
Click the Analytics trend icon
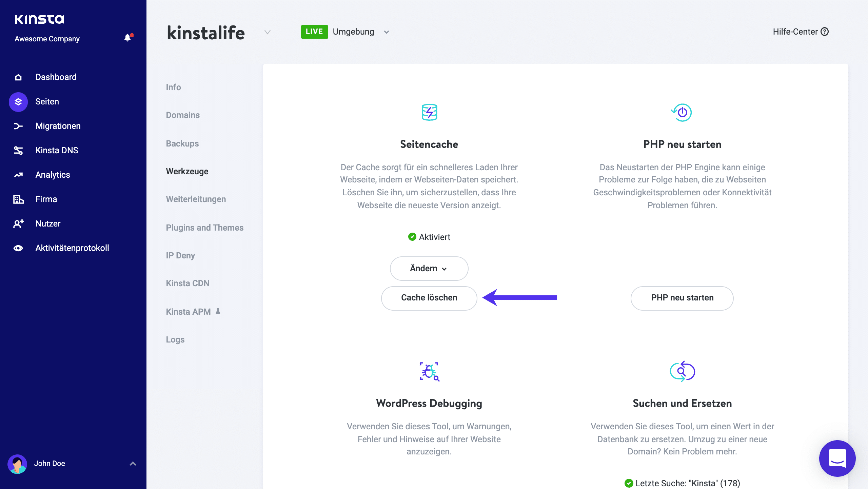tap(18, 175)
